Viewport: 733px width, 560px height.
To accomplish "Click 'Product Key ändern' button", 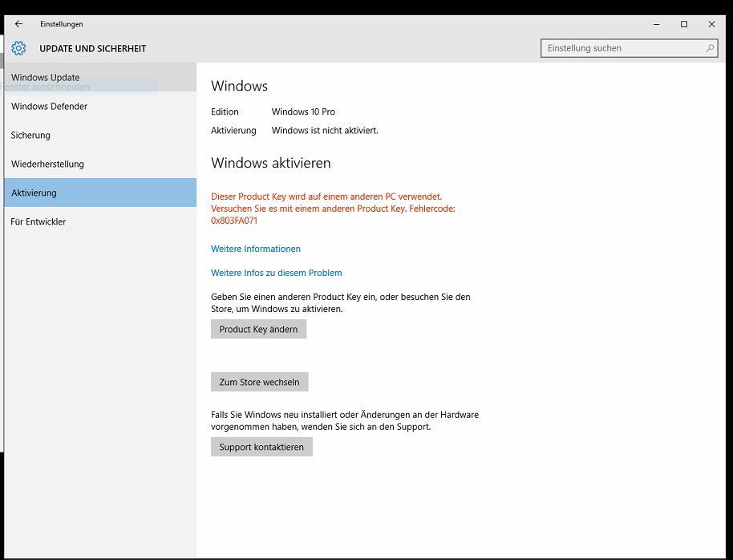I will [258, 329].
